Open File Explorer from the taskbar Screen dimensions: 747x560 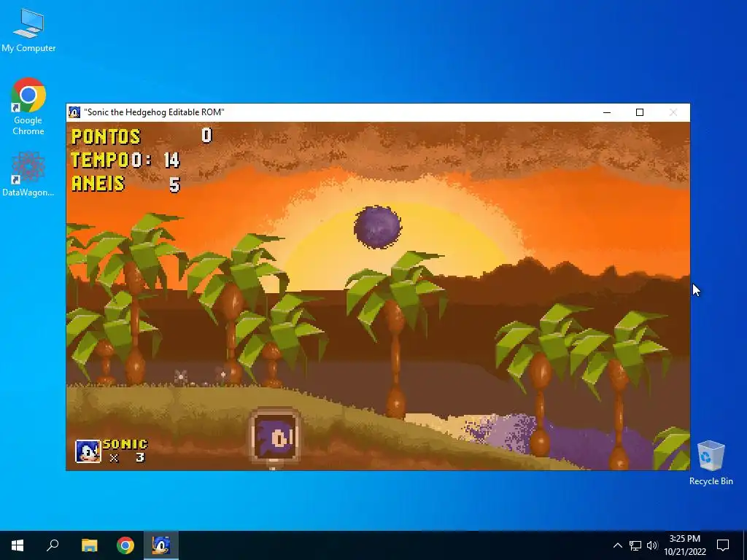coord(89,545)
